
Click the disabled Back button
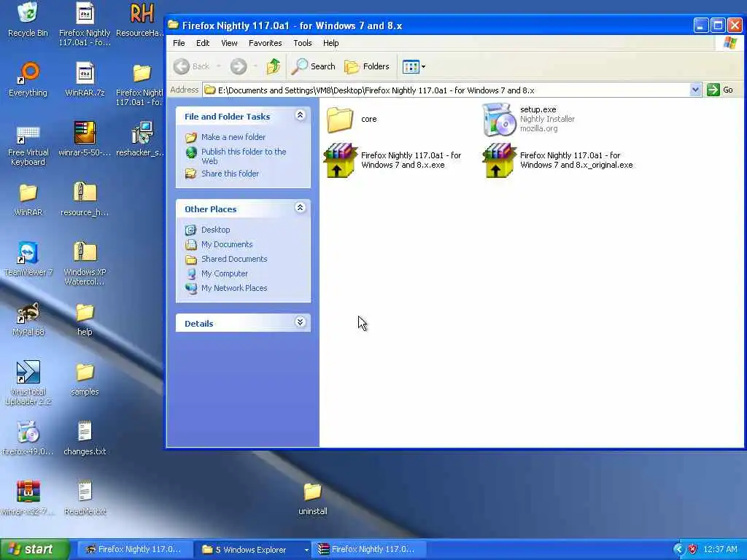click(192, 66)
